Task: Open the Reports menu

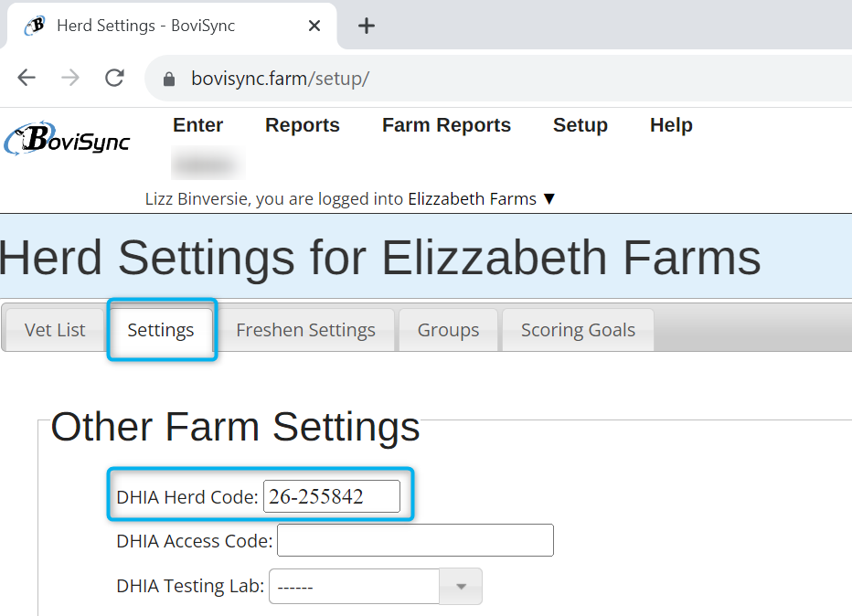Action: (x=302, y=125)
